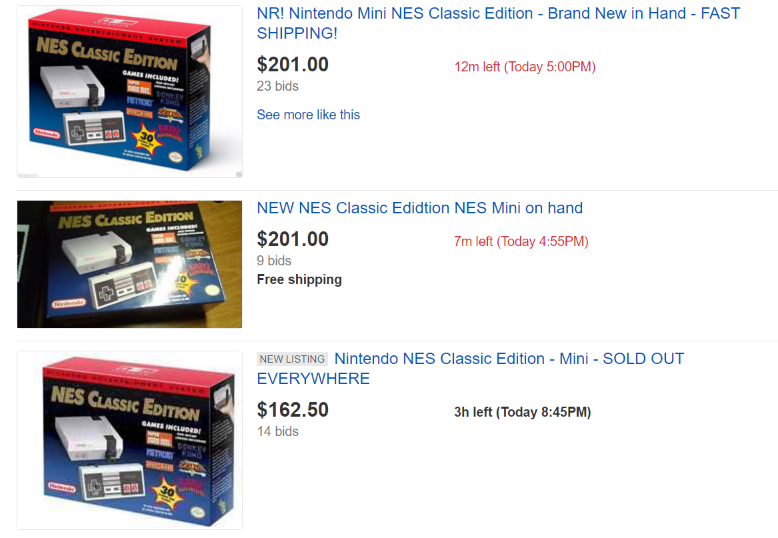Click the 23 bids count
This screenshot has width=778, height=538.
pos(277,86)
